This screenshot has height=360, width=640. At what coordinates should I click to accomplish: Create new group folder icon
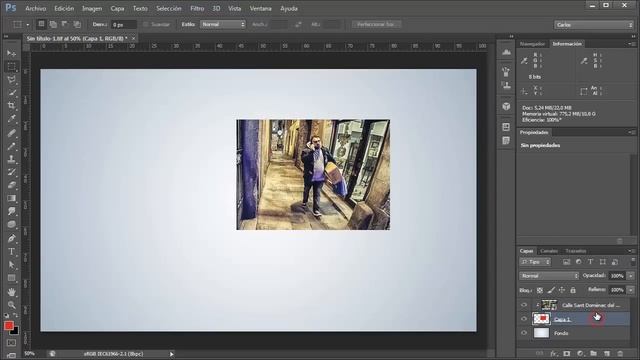point(593,353)
